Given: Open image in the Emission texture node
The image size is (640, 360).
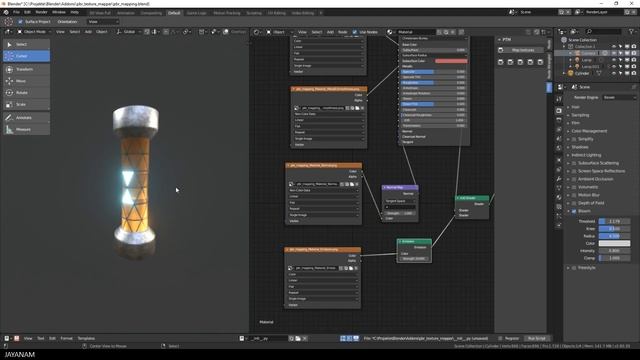Looking at the screenshot, I should [351, 268].
